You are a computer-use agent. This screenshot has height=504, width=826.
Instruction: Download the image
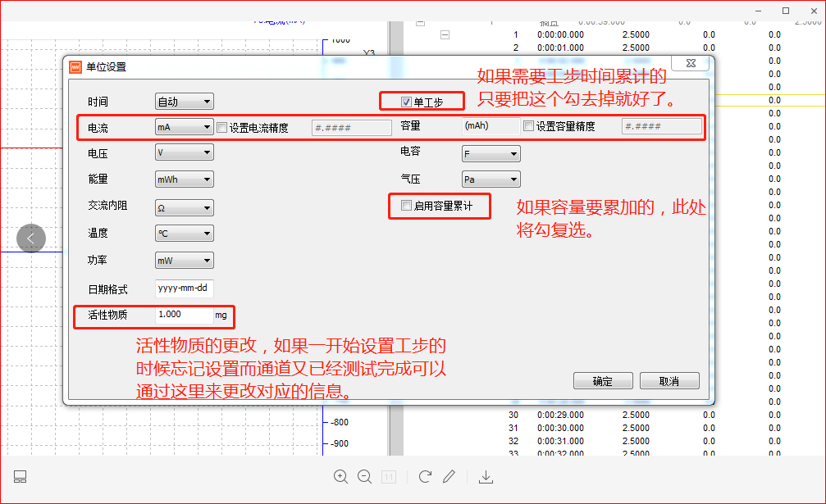(486, 477)
